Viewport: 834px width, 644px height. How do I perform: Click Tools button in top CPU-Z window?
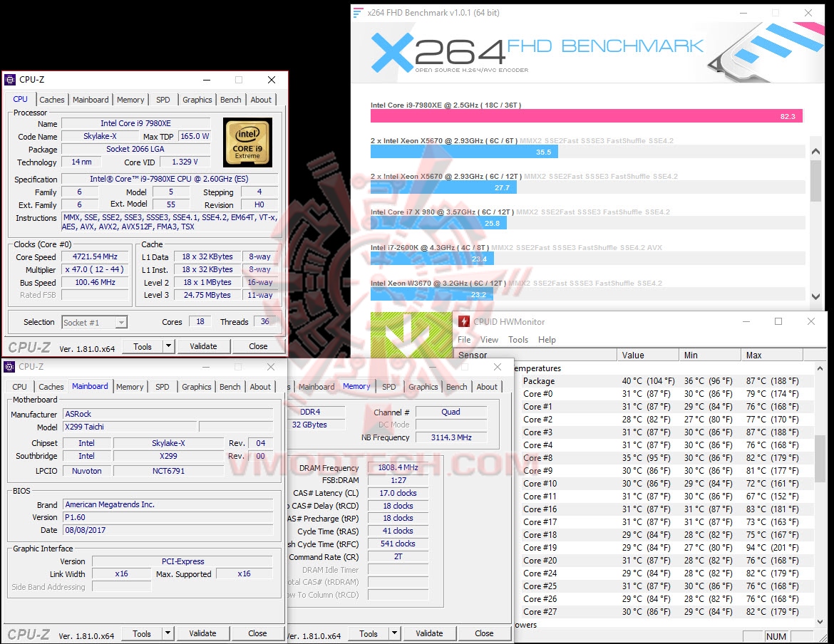coord(142,346)
